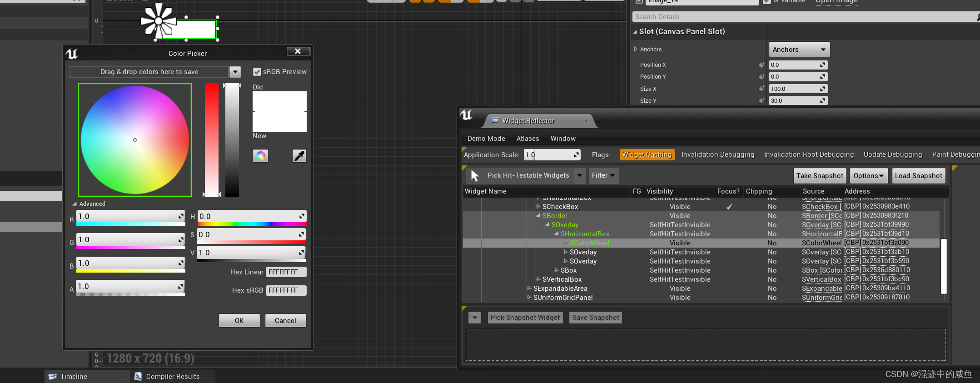Click Cancel in Color Picker

tap(285, 321)
